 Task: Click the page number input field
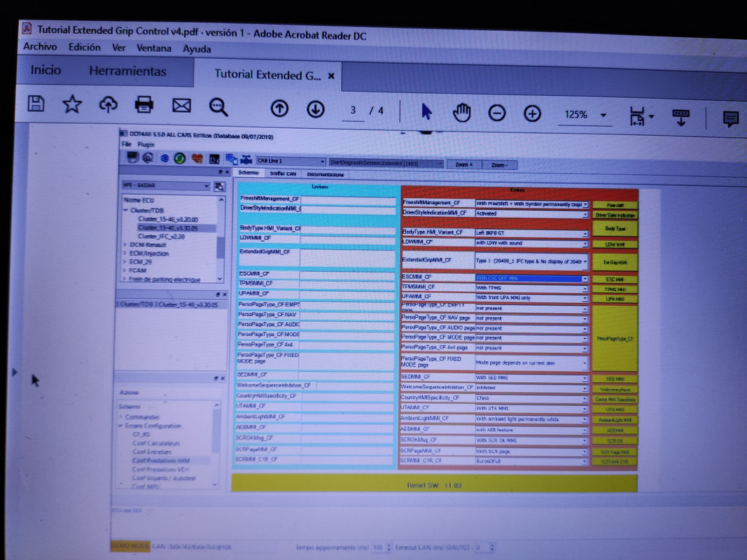coord(353,111)
